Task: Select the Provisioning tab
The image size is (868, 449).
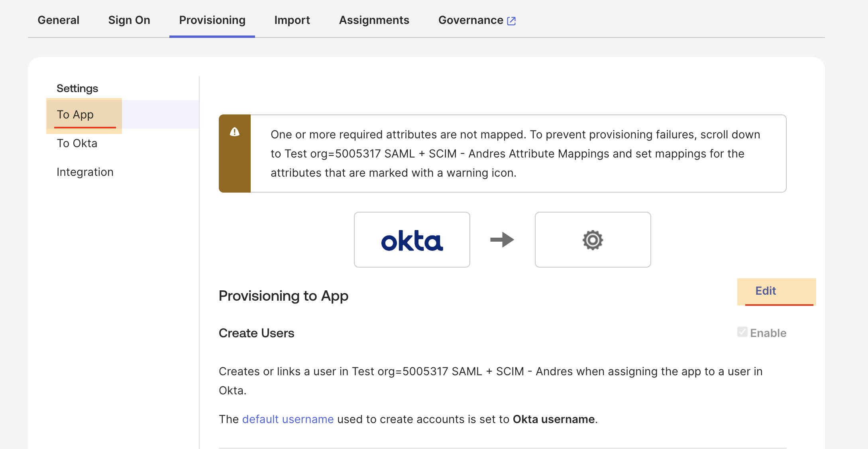Action: tap(212, 20)
